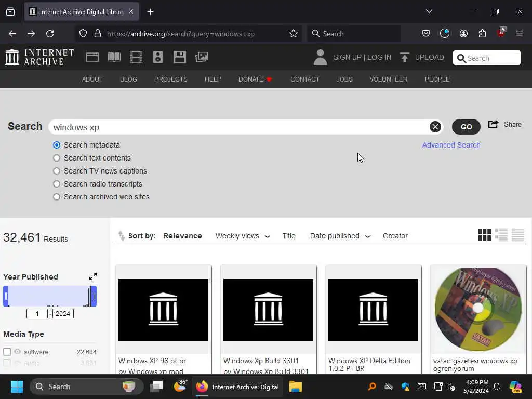Open the Software floppy disk icon

pyautogui.click(x=179, y=57)
